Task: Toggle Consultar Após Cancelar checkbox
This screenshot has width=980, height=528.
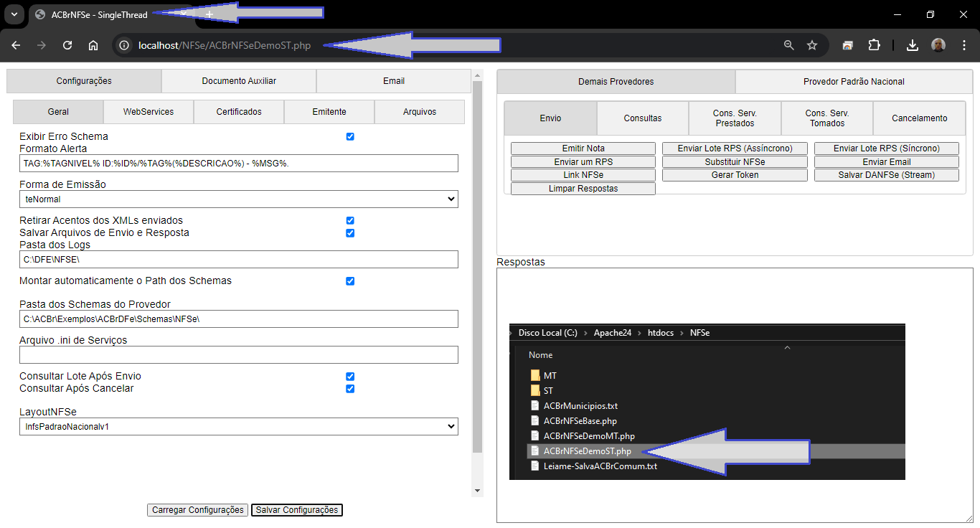Action: 350,389
